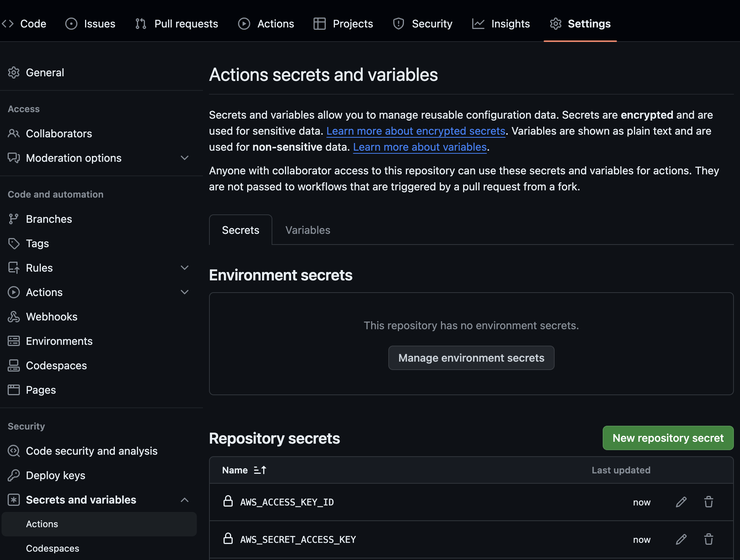Click Learn more about encrypted secrets link
Screen dimensions: 740x560
(x=416, y=131)
